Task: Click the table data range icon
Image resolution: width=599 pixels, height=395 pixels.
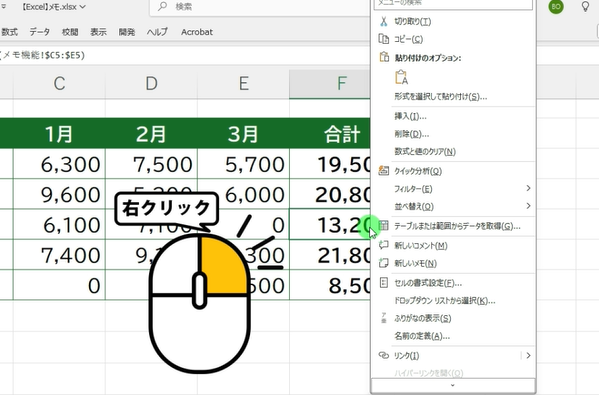Action: click(x=384, y=226)
